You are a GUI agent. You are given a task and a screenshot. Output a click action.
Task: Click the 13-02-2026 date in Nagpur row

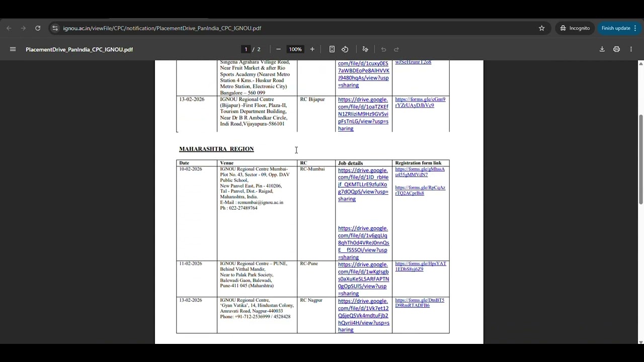(191, 300)
